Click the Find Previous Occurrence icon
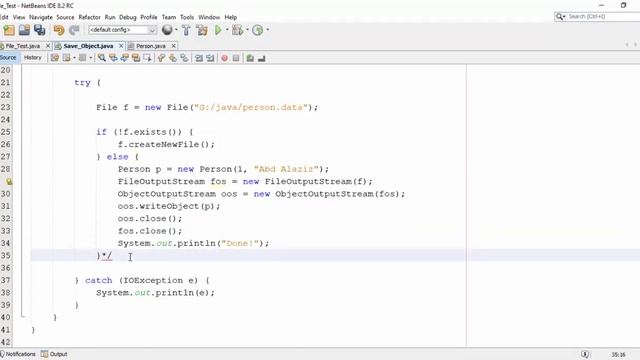Screen dimensions: 640x360 (x=113, y=58)
